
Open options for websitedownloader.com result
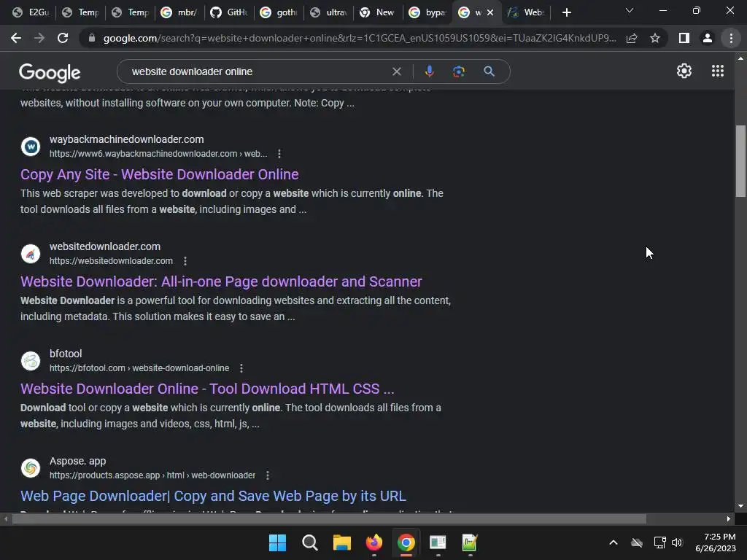coord(185,261)
